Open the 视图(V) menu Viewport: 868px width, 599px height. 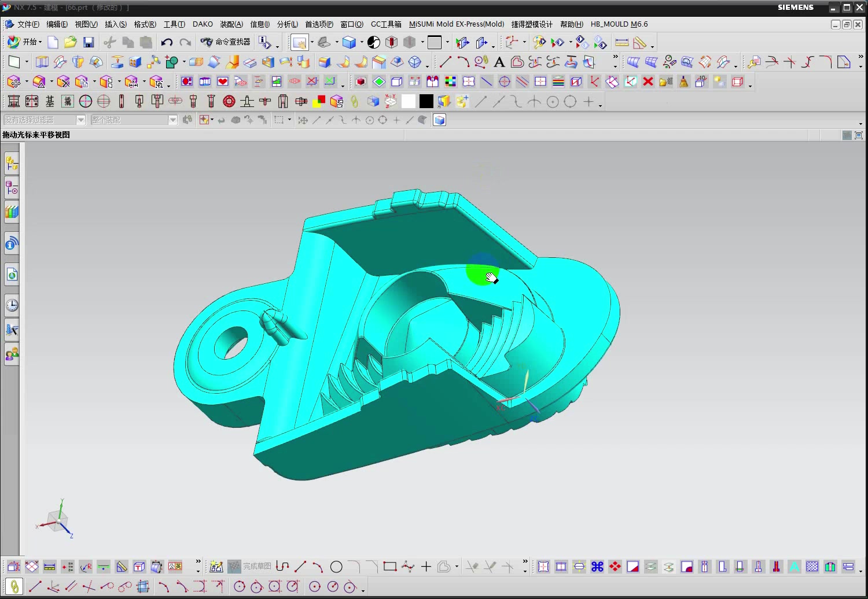86,24
